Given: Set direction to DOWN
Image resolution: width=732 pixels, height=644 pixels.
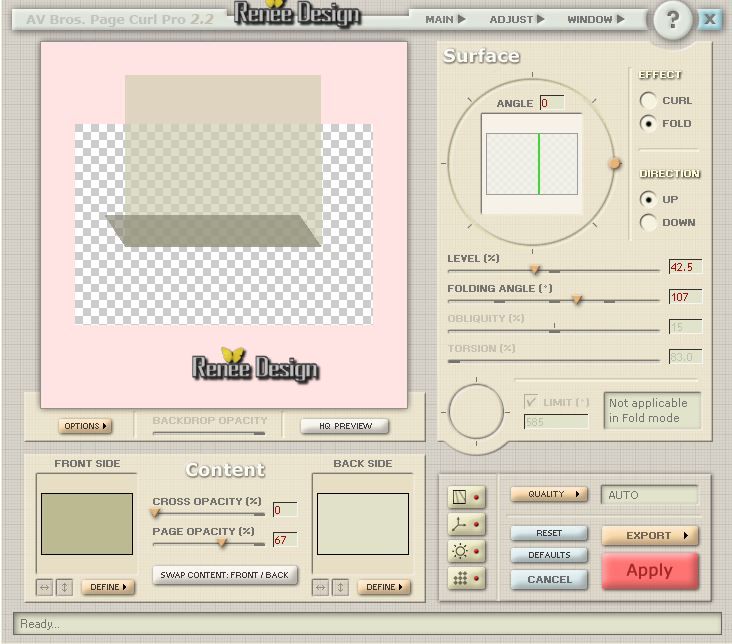Looking at the screenshot, I should (648, 222).
